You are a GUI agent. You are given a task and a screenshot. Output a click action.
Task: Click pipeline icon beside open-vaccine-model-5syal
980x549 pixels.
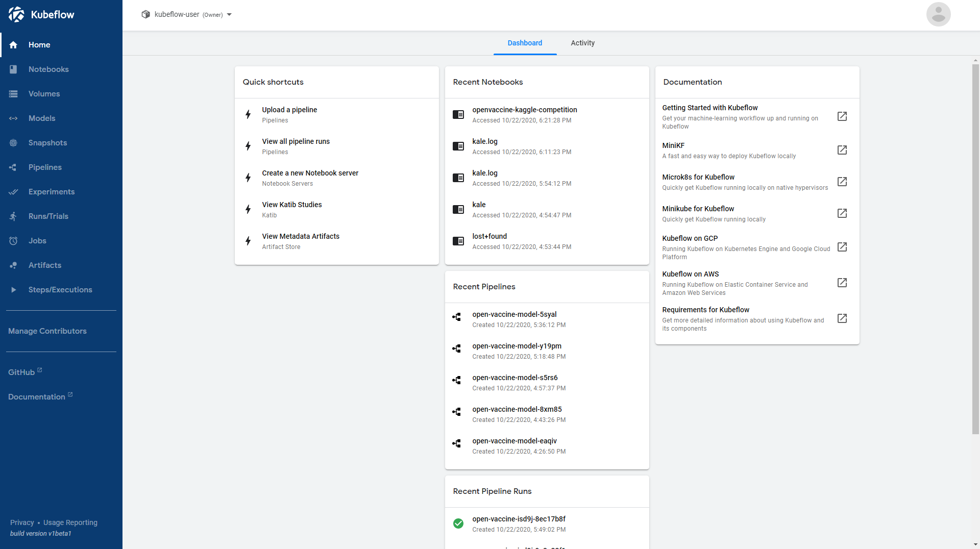pyautogui.click(x=457, y=317)
